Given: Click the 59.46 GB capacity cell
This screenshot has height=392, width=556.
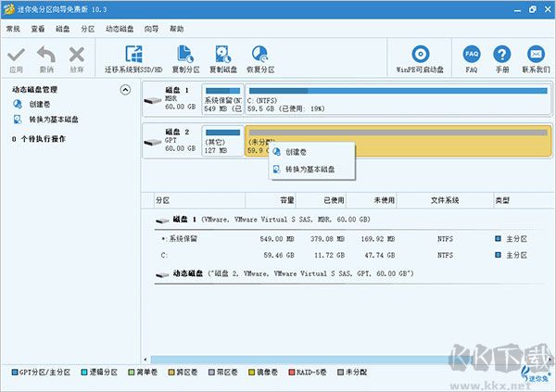Looking at the screenshot, I should (x=279, y=255).
